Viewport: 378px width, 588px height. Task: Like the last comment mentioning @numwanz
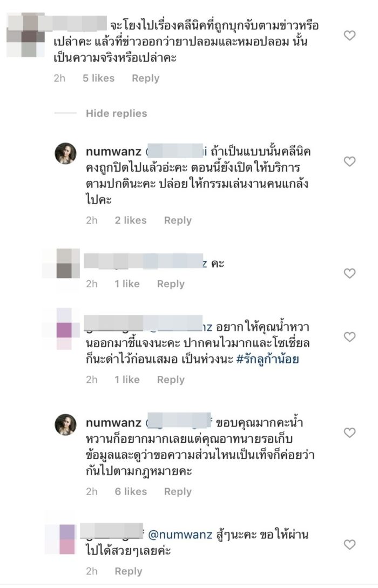(x=349, y=544)
